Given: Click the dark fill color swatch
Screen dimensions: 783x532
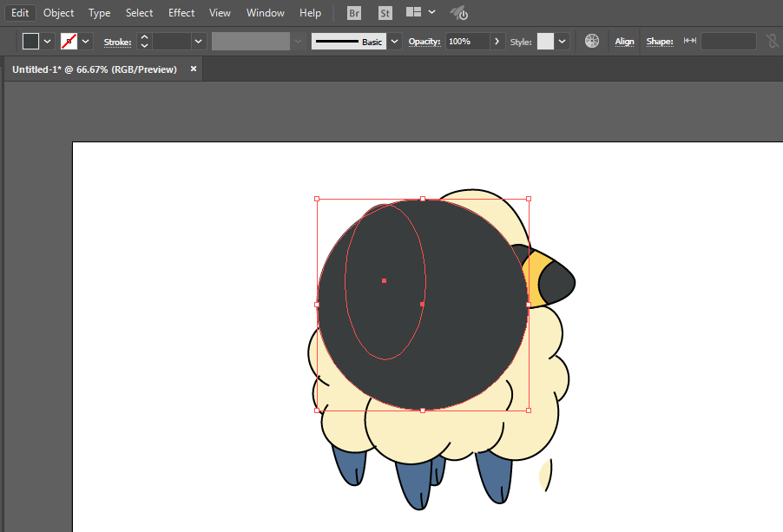Looking at the screenshot, I should (x=30, y=42).
